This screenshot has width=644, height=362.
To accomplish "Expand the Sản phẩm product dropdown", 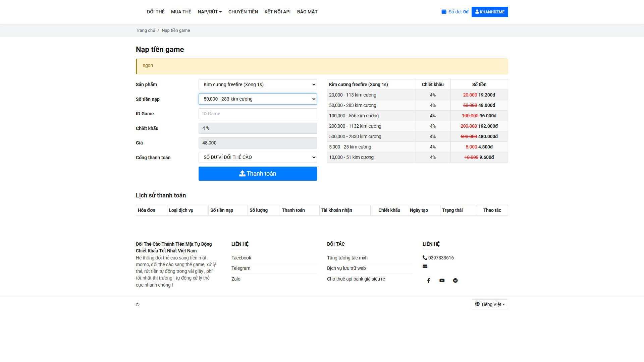I will click(257, 84).
